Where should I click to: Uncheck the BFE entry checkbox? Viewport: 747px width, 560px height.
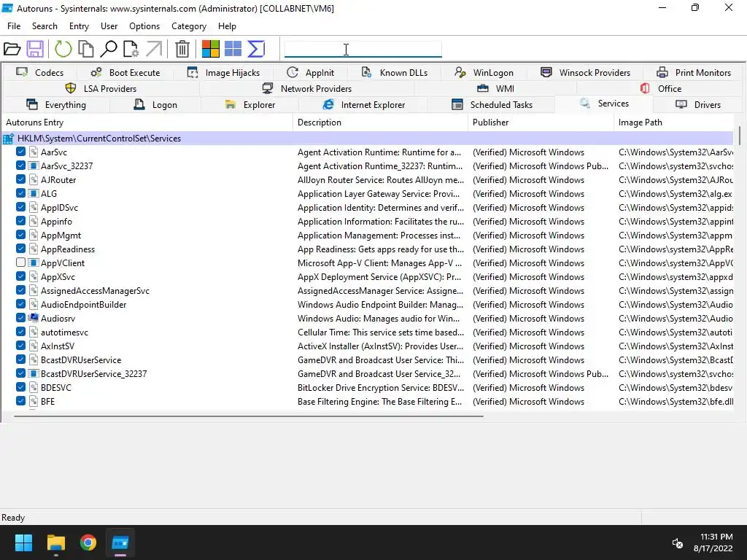click(x=20, y=401)
